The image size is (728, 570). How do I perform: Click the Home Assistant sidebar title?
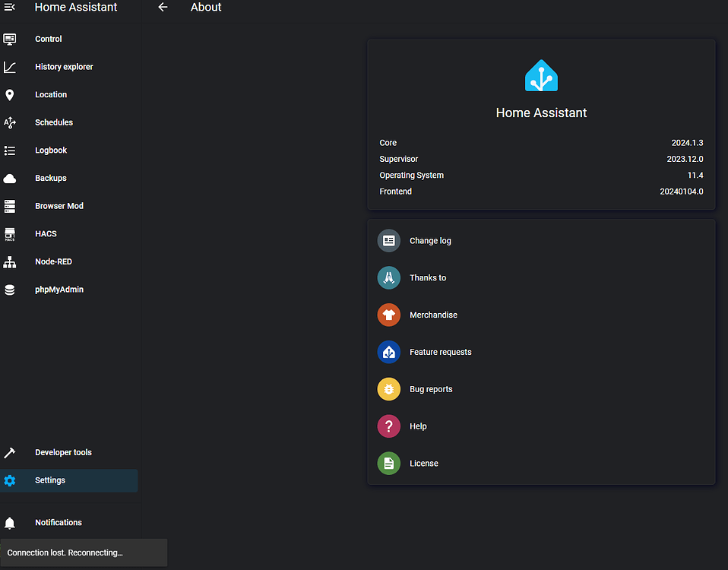click(76, 7)
